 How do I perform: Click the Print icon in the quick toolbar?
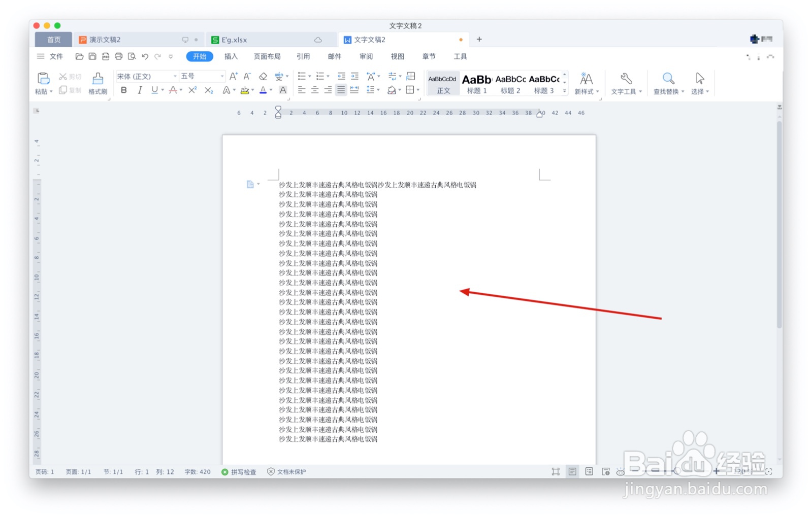point(118,56)
